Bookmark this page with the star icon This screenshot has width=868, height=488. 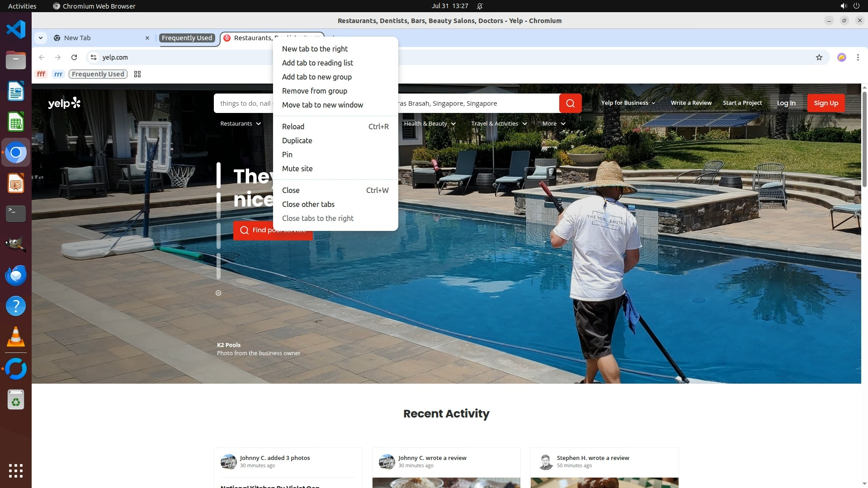(x=819, y=57)
